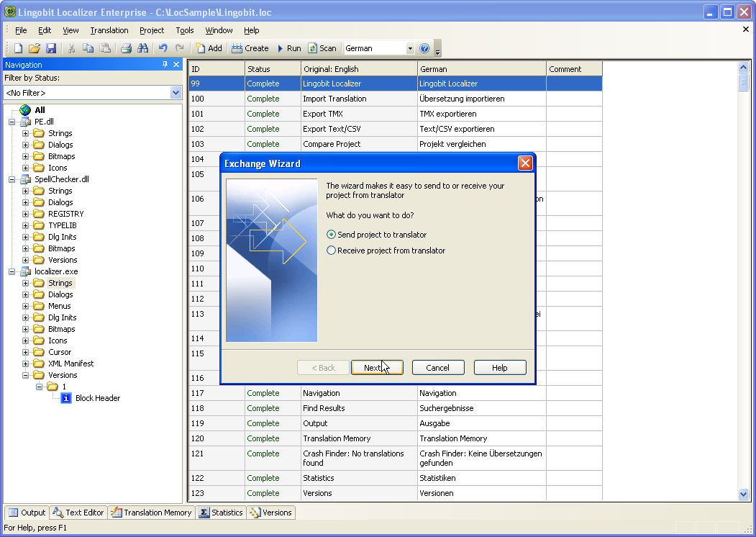Image resolution: width=756 pixels, height=537 pixels.
Task: Open the Tools menu
Action: point(185,30)
